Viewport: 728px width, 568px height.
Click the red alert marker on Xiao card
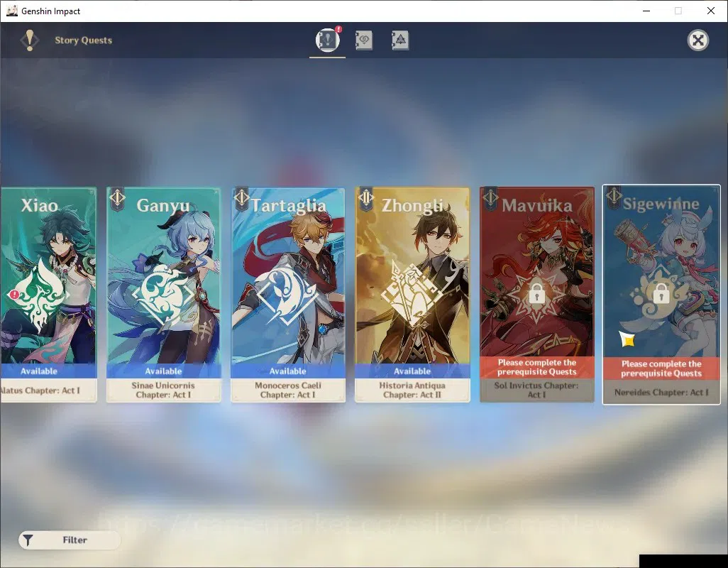(x=14, y=294)
